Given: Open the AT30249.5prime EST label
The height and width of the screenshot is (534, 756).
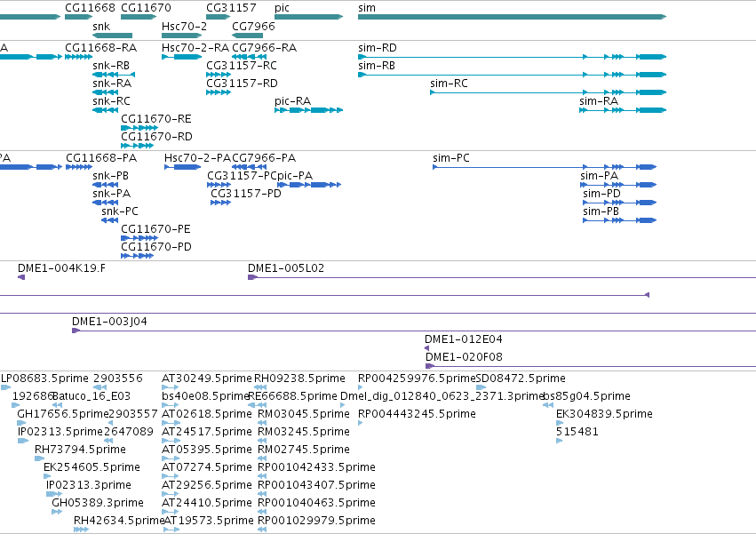Looking at the screenshot, I should 207,379.
